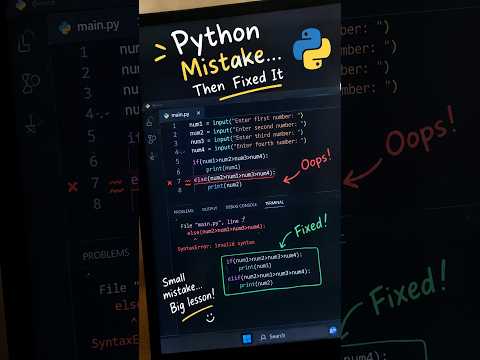Click 'File "main.py", line 7' in terminal
This screenshot has width=480, height=360.
click(213, 223)
